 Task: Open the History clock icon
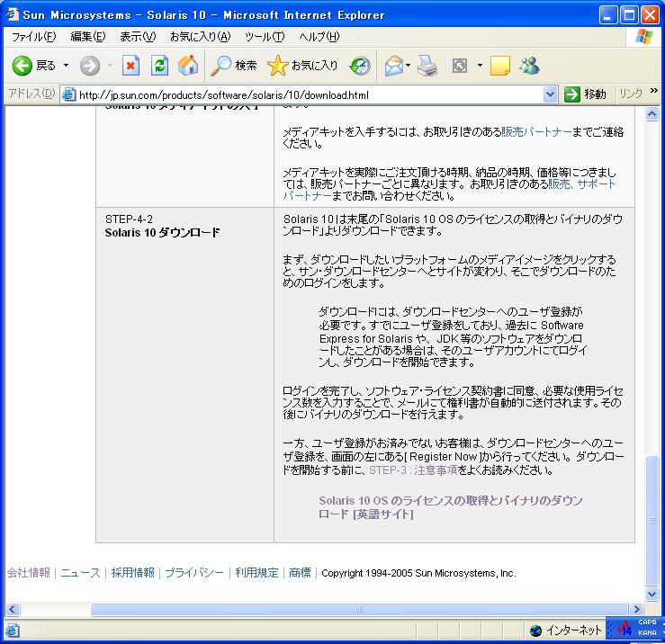(x=360, y=66)
